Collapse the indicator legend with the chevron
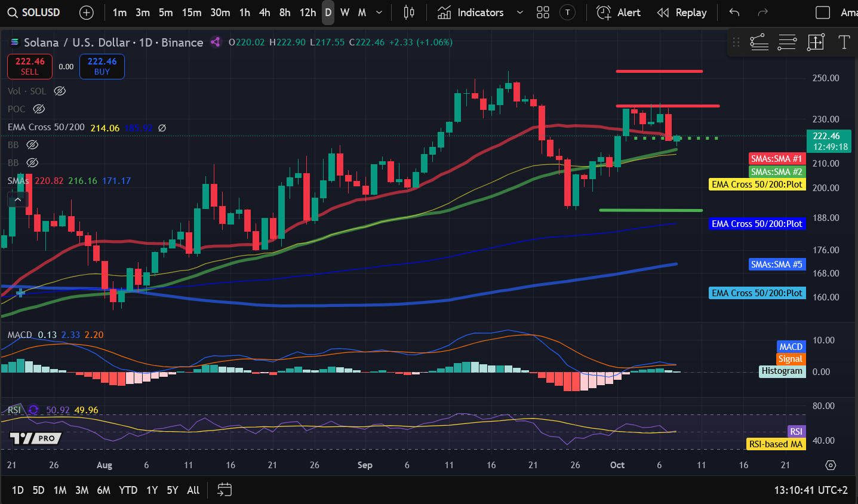This screenshot has height=504, width=858. click(18, 199)
